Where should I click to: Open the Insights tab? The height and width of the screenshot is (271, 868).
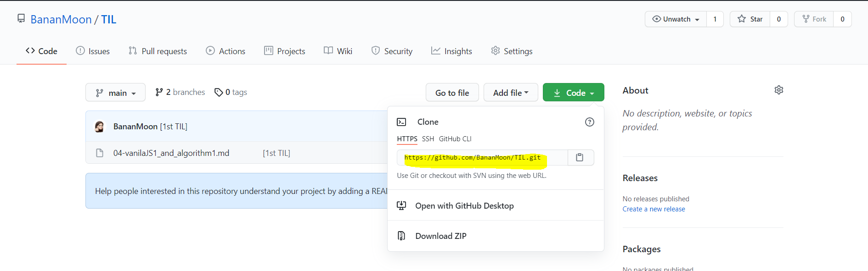pos(451,51)
